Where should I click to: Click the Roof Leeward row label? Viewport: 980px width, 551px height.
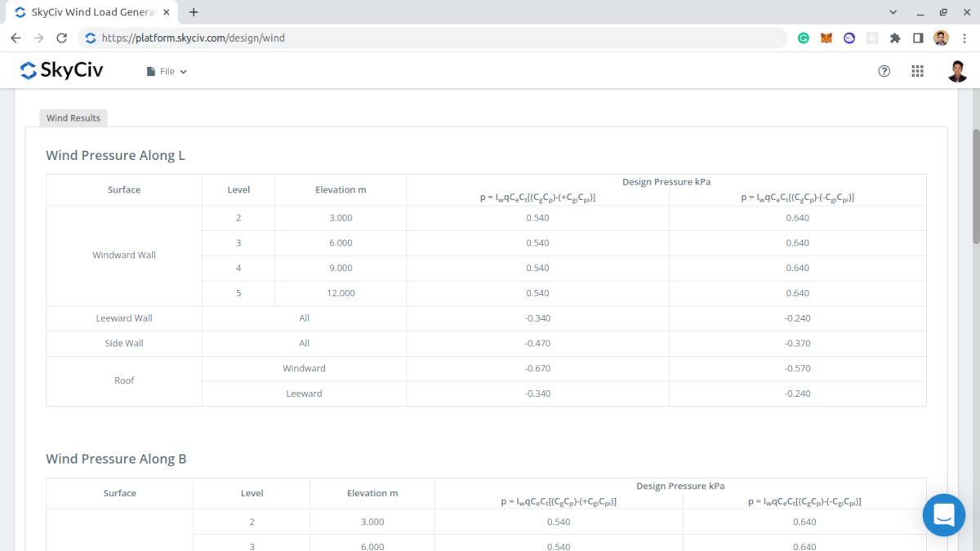point(304,393)
